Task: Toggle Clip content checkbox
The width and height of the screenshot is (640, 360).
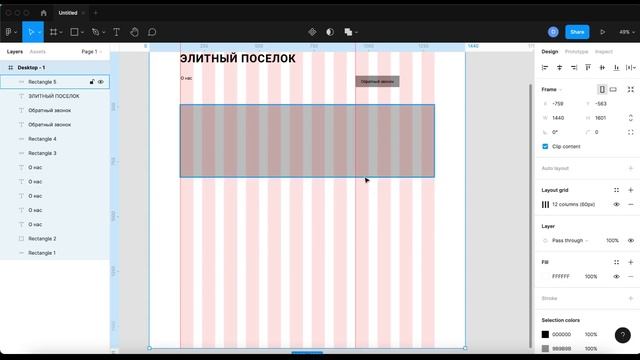Action: click(545, 147)
